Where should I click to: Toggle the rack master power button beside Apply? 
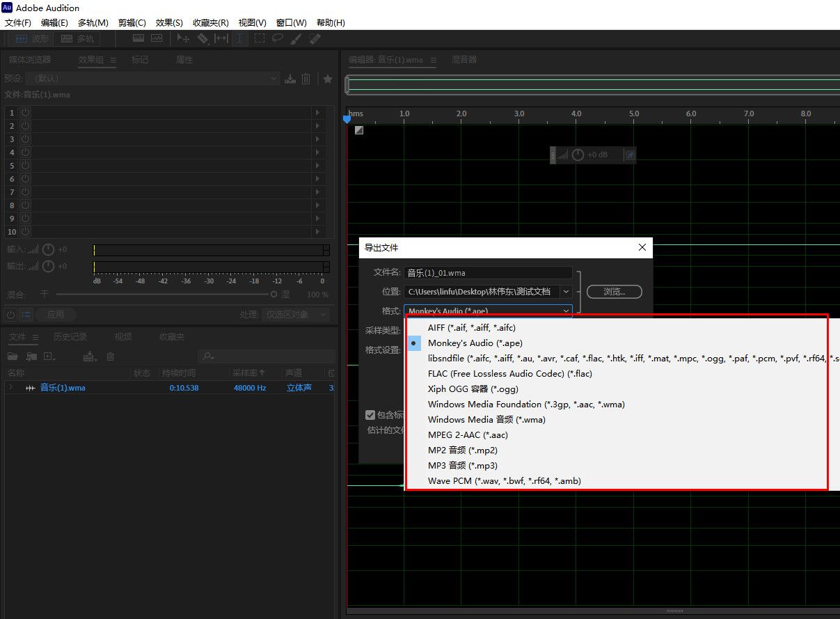tap(10, 315)
